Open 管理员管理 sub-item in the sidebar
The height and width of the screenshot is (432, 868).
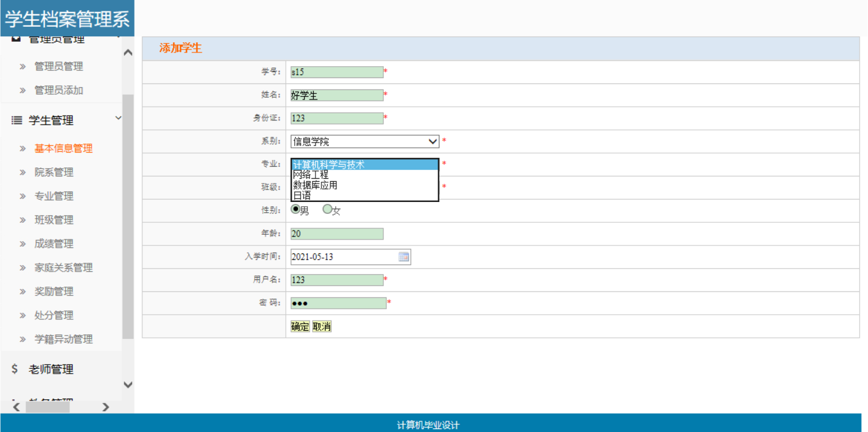pyautogui.click(x=59, y=67)
